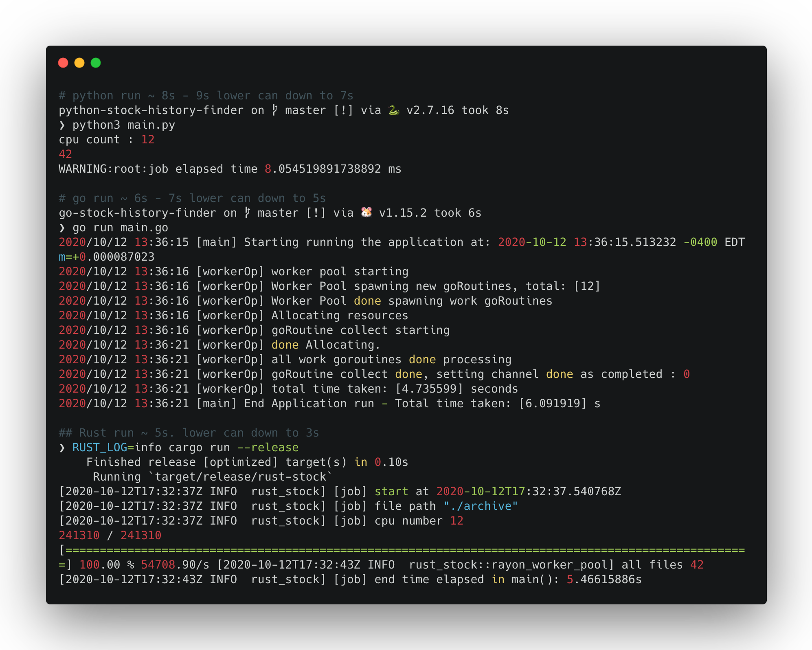Click the Rust 100.00% progress bar
This screenshot has height=650, width=812.
point(403,550)
